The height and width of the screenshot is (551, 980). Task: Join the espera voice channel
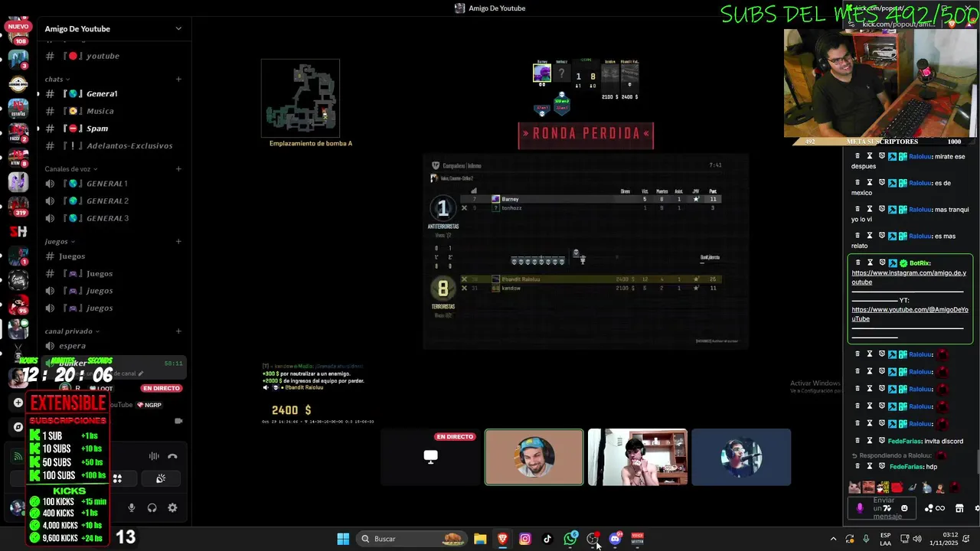[113, 346]
